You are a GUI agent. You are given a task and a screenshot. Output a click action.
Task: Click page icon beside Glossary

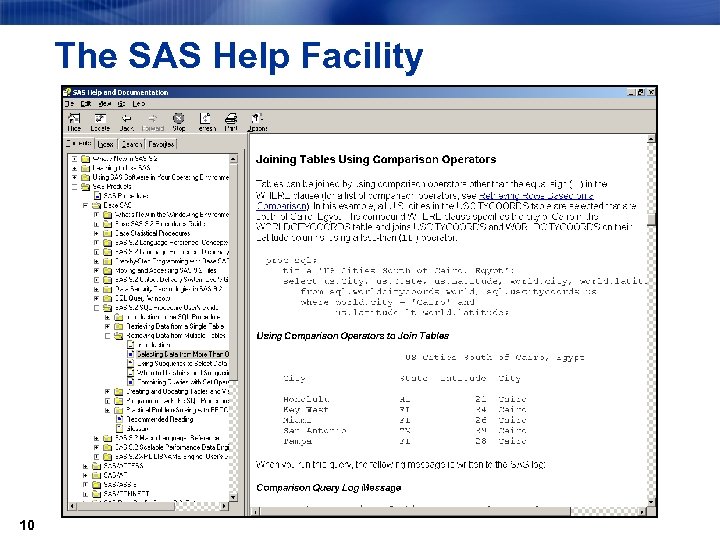120,428
